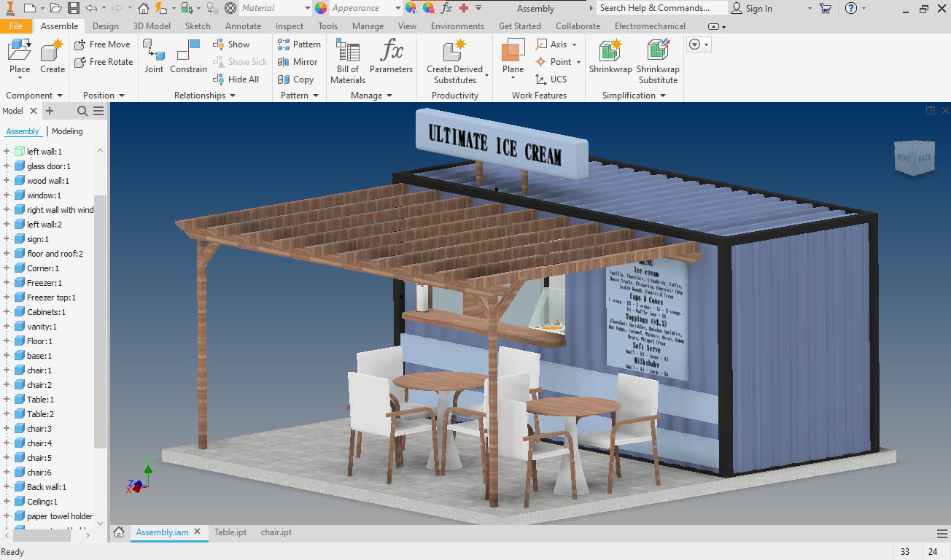951x560 pixels.
Task: Select the work Plane tool
Action: tap(513, 57)
